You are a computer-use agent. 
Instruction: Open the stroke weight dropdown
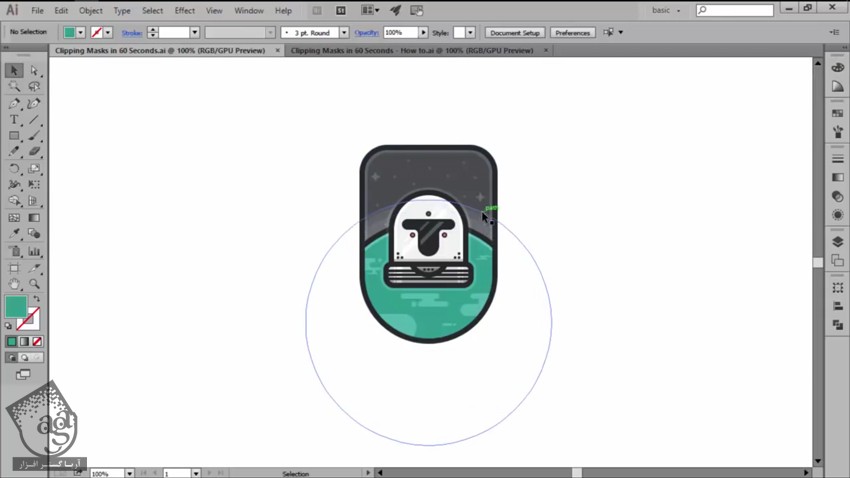point(194,33)
